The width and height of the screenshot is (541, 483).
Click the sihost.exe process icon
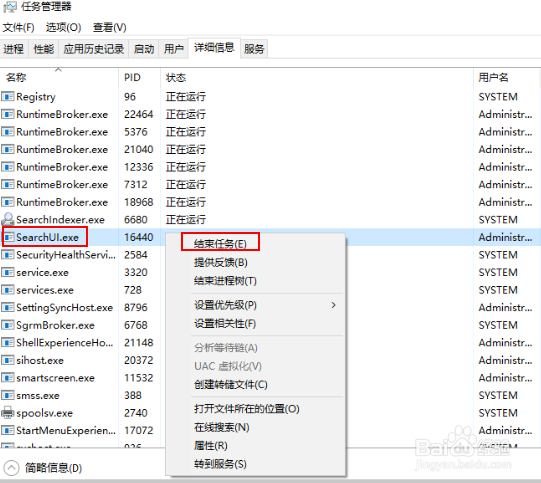click(8, 360)
